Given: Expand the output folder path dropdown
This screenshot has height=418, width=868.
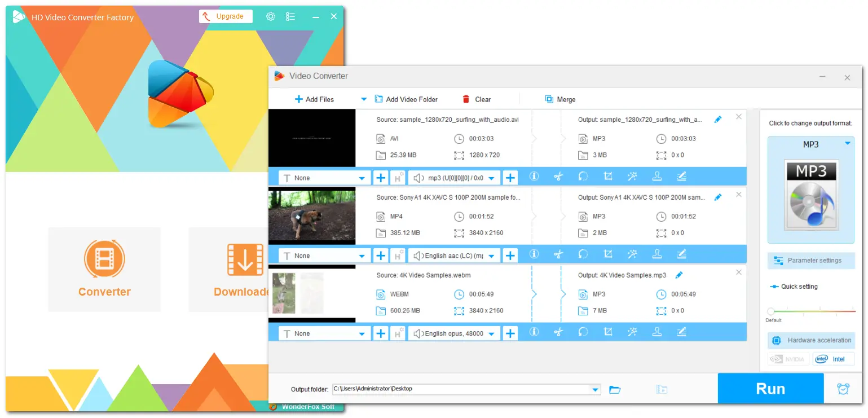Looking at the screenshot, I should click(596, 389).
